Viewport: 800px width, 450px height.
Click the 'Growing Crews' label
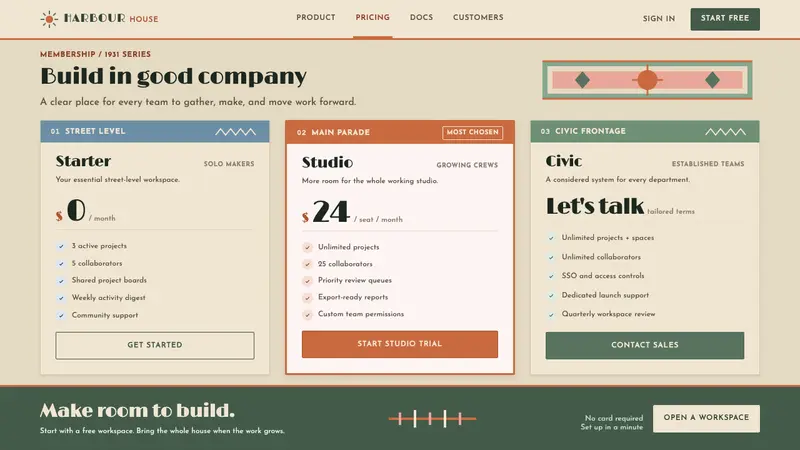point(467,165)
